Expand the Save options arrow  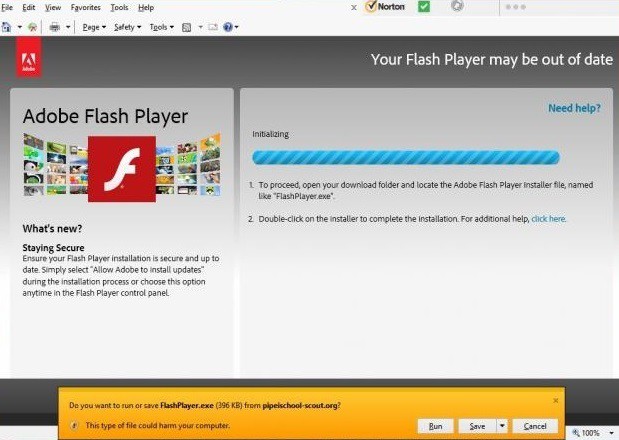(x=502, y=426)
